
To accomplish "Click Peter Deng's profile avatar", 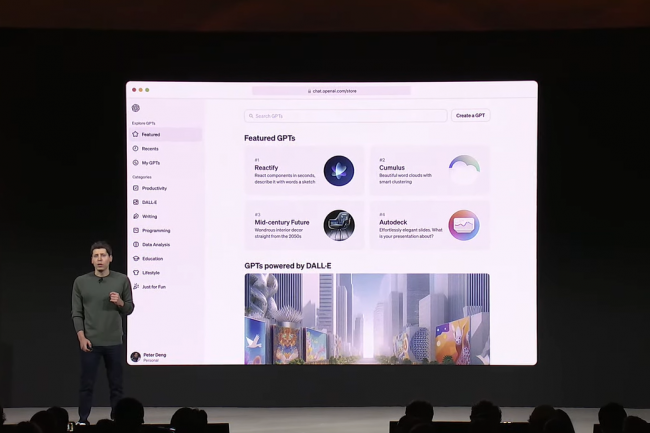I will [x=136, y=356].
